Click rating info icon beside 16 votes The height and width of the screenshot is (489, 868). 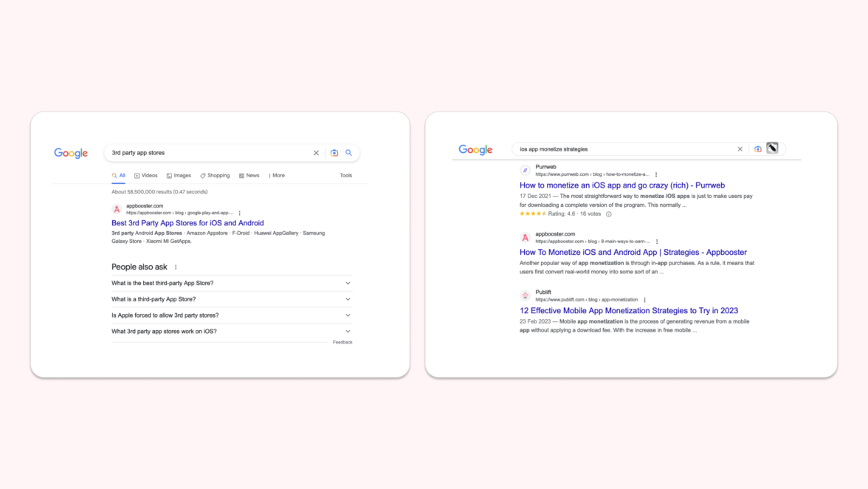point(609,214)
